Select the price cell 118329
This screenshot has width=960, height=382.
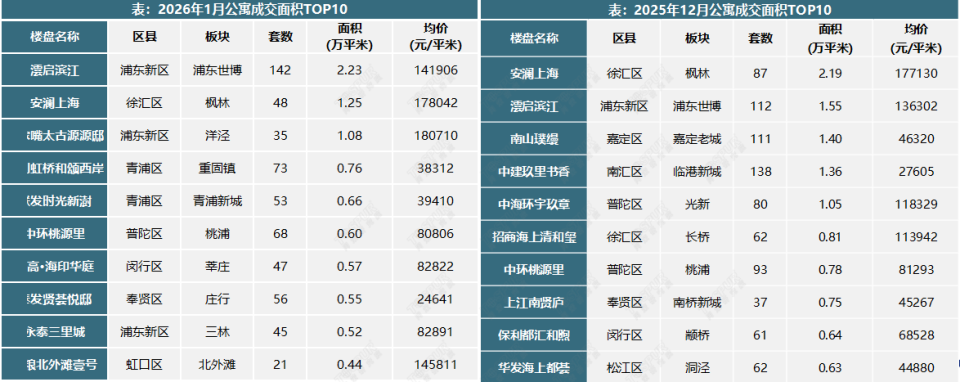tap(915, 204)
